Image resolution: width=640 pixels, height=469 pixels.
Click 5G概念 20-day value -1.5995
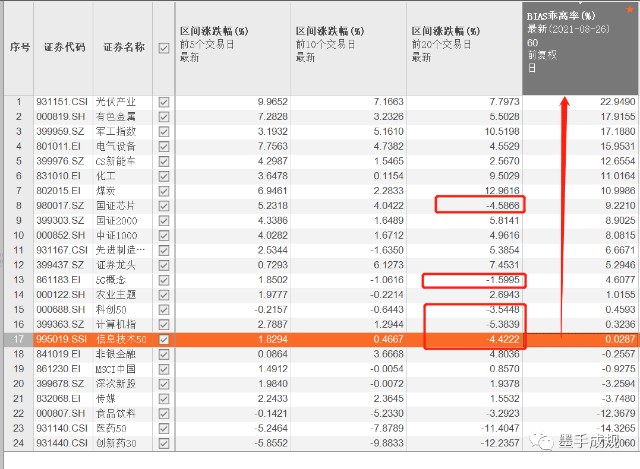coord(502,280)
